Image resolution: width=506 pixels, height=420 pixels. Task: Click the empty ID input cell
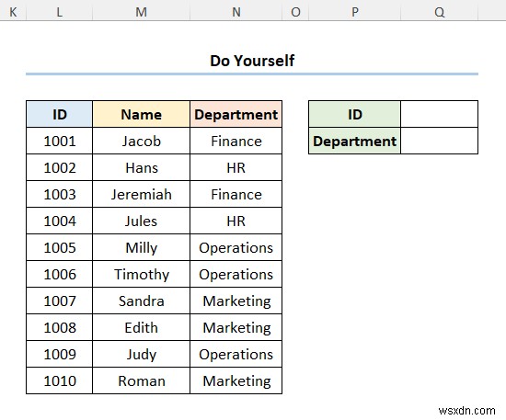pyautogui.click(x=439, y=114)
